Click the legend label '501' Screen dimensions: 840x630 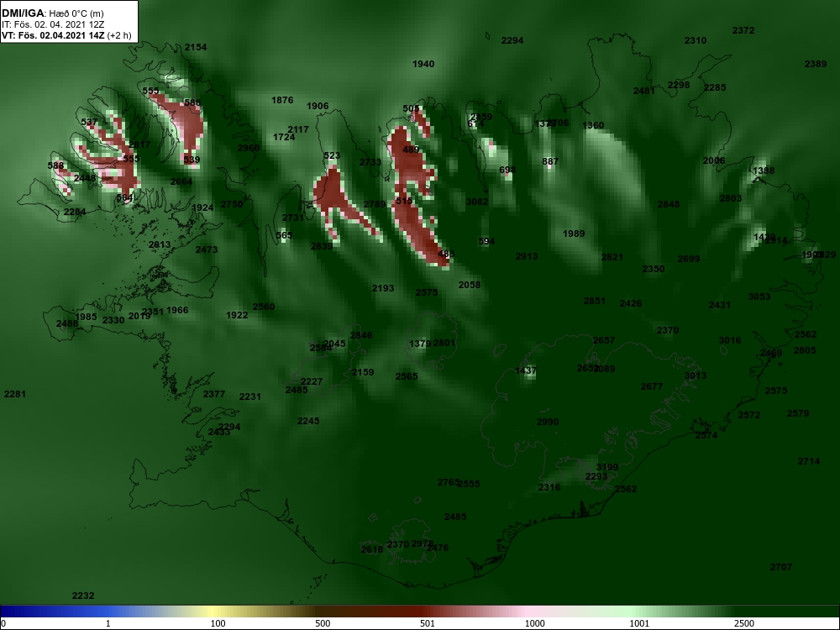[428, 623]
